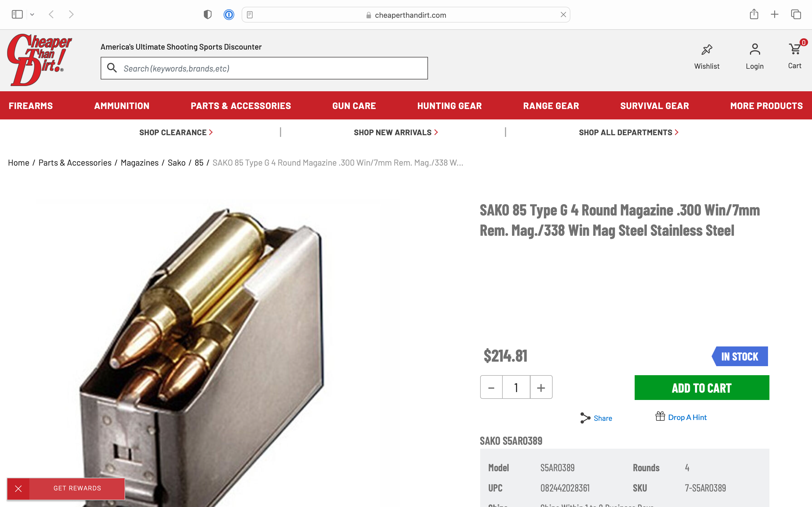The height and width of the screenshot is (507, 812).
Task: Click the product search field
Action: 264,68
